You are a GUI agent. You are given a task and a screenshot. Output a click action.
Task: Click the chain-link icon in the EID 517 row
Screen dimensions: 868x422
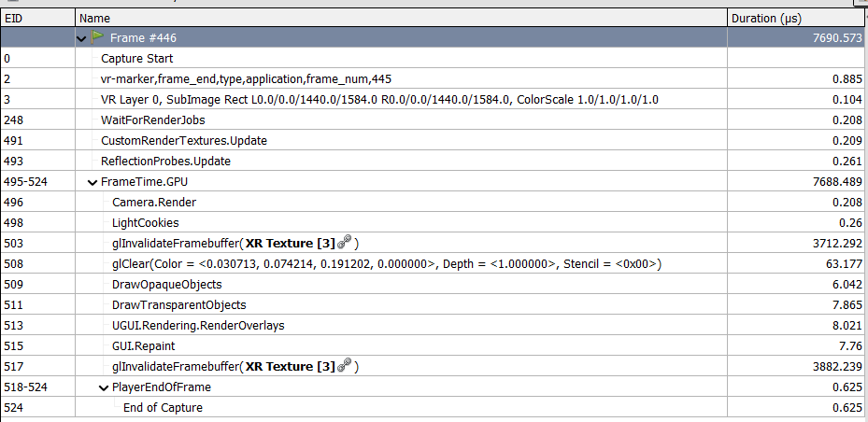[345, 366]
